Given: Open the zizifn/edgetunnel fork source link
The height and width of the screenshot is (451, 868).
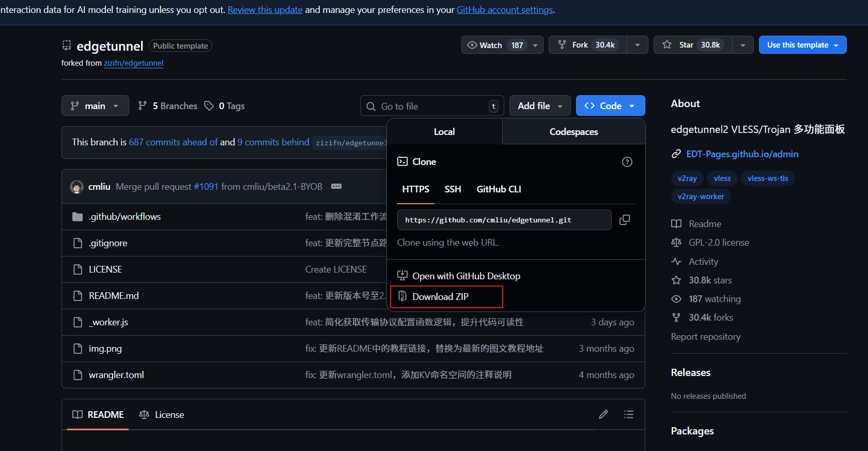Looking at the screenshot, I should tap(133, 63).
